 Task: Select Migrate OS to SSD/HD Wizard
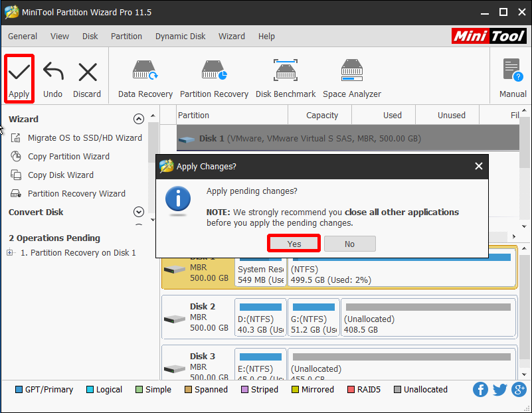pos(85,138)
